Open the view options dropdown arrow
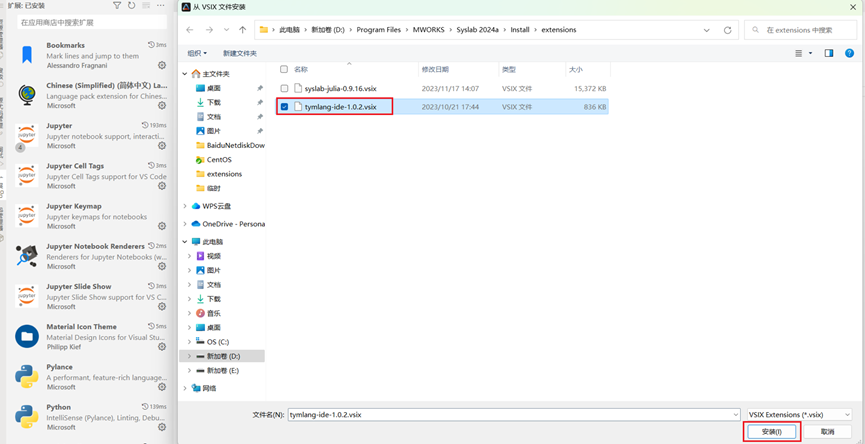Viewport: 865px width, 444px height. 810,54
